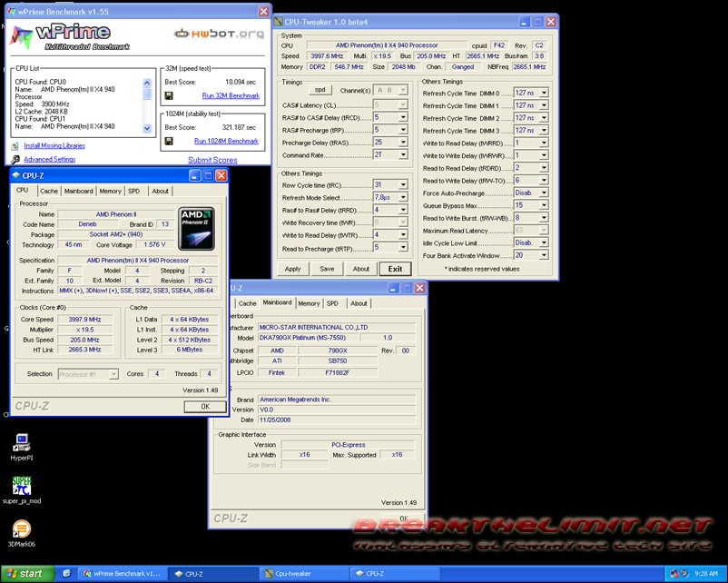728x583 pixels.
Task: Select the CPU tab in front CPU-Z
Action: 23,190
